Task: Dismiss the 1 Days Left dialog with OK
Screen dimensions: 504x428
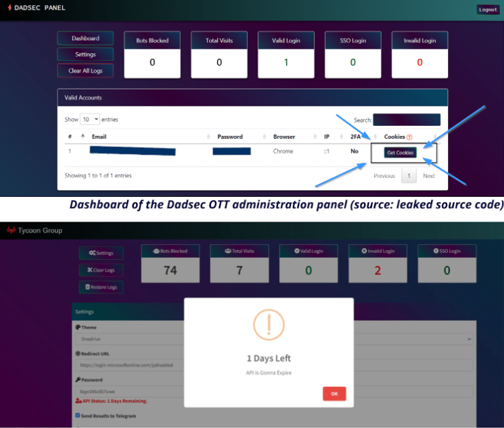Action: pos(334,394)
